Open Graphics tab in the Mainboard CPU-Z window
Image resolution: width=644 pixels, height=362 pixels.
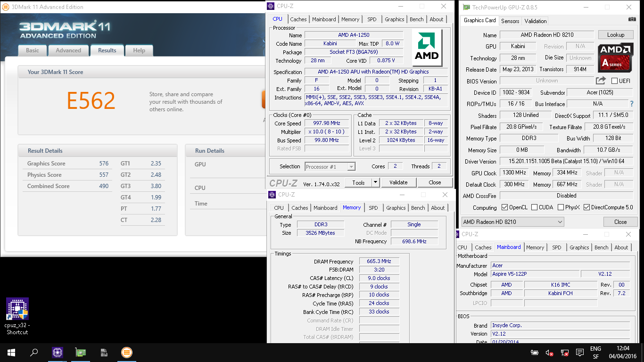click(x=579, y=247)
